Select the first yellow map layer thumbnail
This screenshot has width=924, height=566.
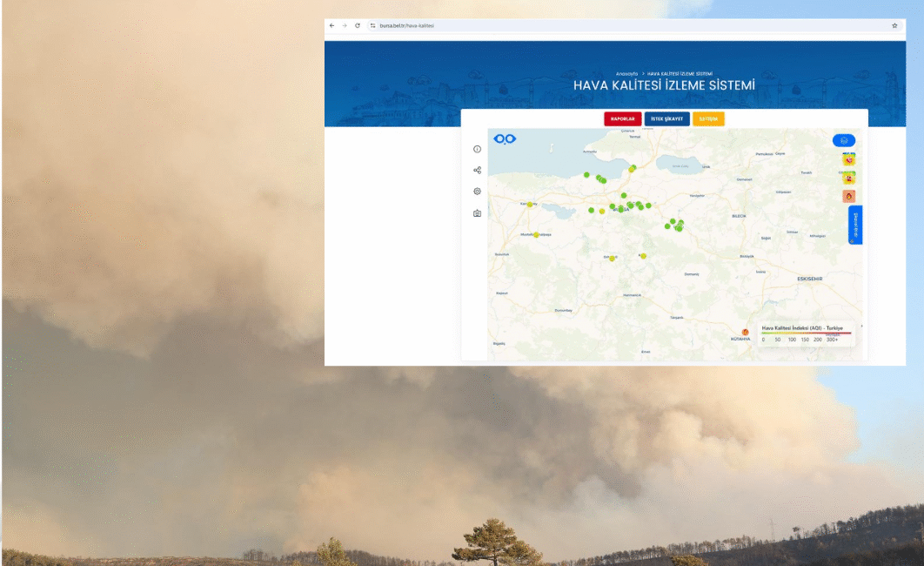pyautogui.click(x=848, y=159)
